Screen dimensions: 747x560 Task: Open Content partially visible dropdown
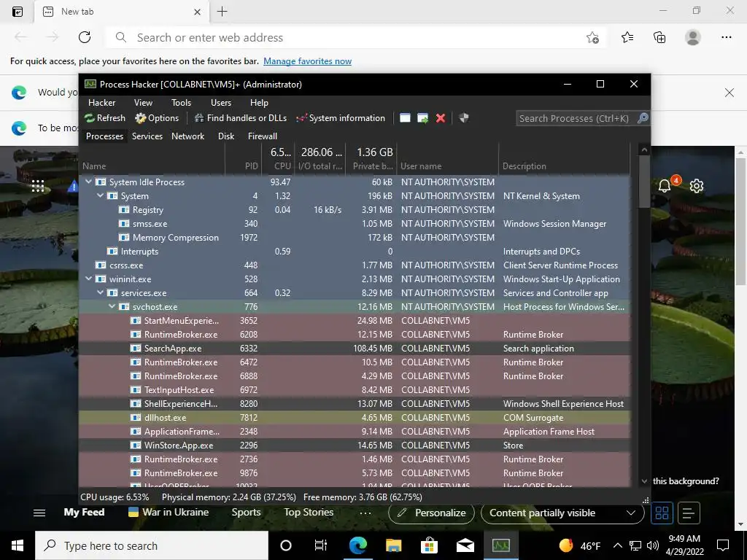coord(562,513)
